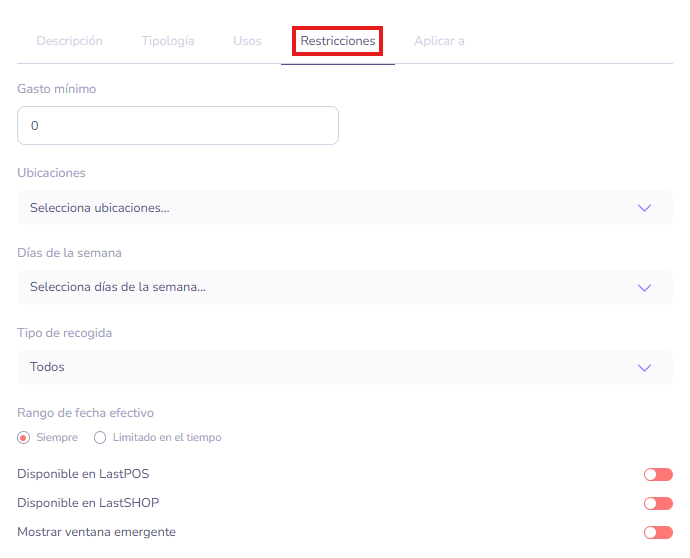This screenshot has width=690, height=558.
Task: Enable the Disponible en LastPOS switch
Action: (657, 475)
